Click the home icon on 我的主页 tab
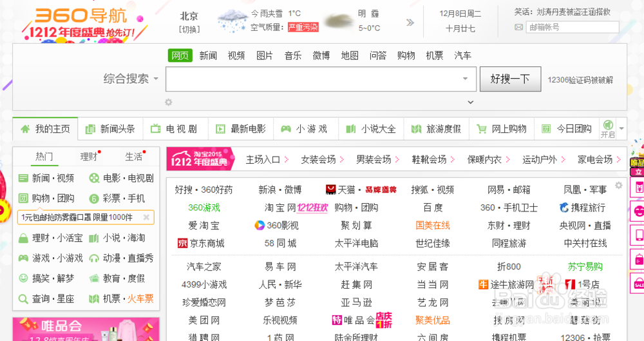 (26, 129)
